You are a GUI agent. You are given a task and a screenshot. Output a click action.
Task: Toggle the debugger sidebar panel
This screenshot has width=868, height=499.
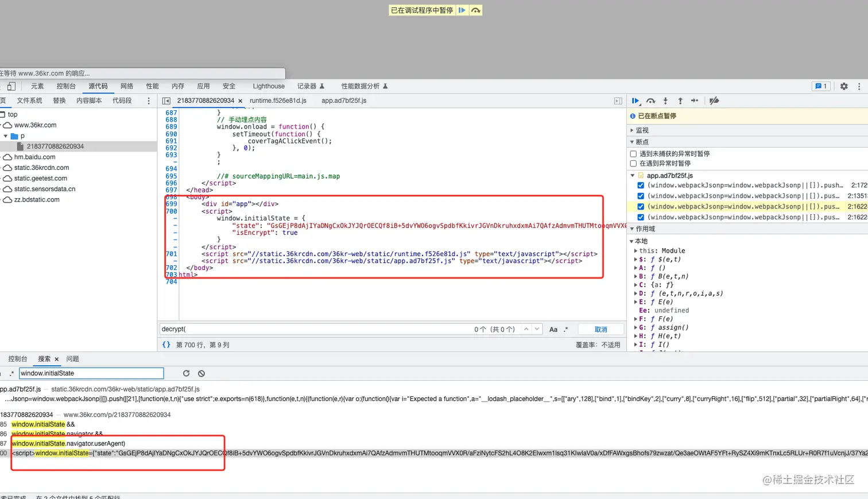(618, 100)
